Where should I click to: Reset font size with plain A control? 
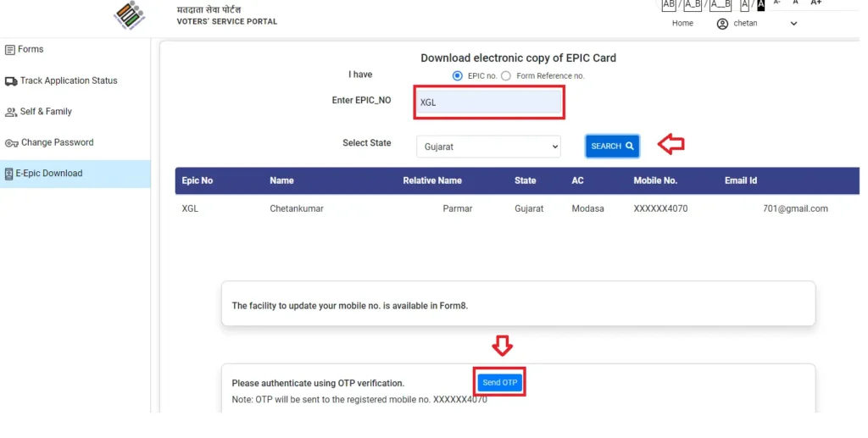795,3
